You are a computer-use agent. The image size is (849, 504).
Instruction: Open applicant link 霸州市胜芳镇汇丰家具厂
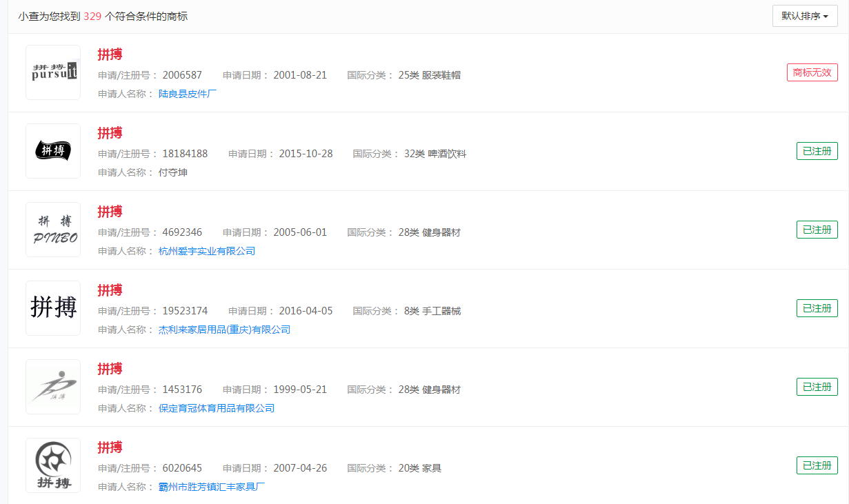click(212, 487)
